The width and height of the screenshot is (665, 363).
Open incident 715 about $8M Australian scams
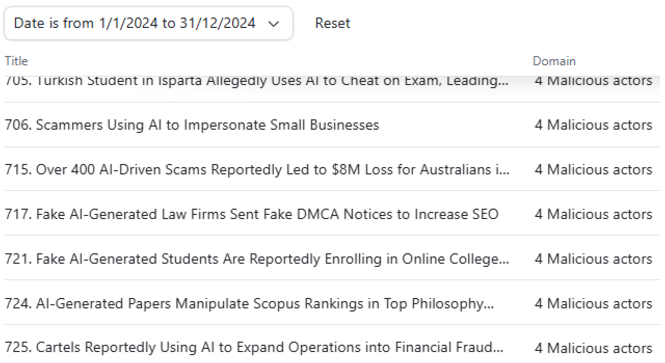[x=257, y=170]
